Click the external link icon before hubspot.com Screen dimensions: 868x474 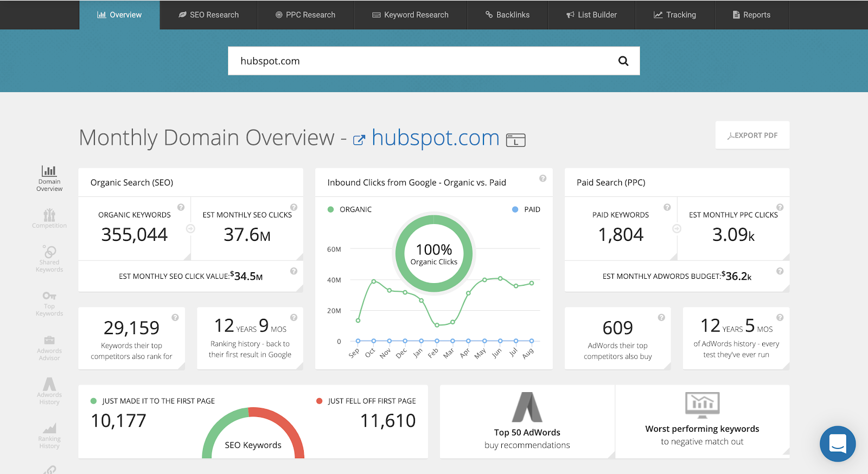tap(359, 140)
